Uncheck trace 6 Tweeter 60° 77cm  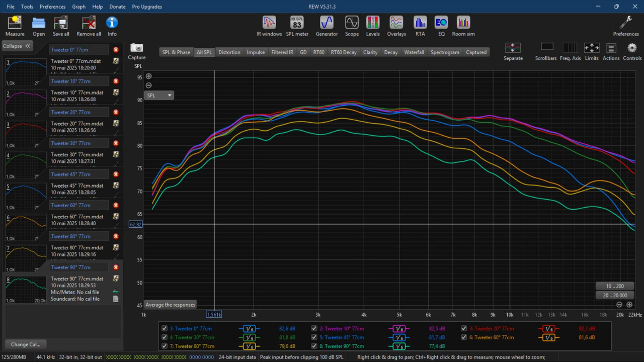point(464,337)
